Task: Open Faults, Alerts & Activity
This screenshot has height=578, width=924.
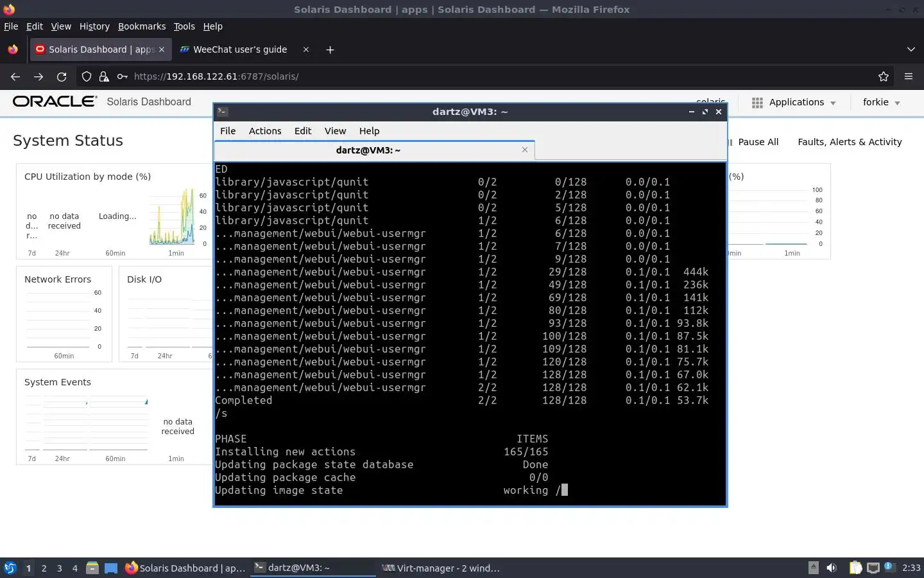Action: (x=850, y=142)
